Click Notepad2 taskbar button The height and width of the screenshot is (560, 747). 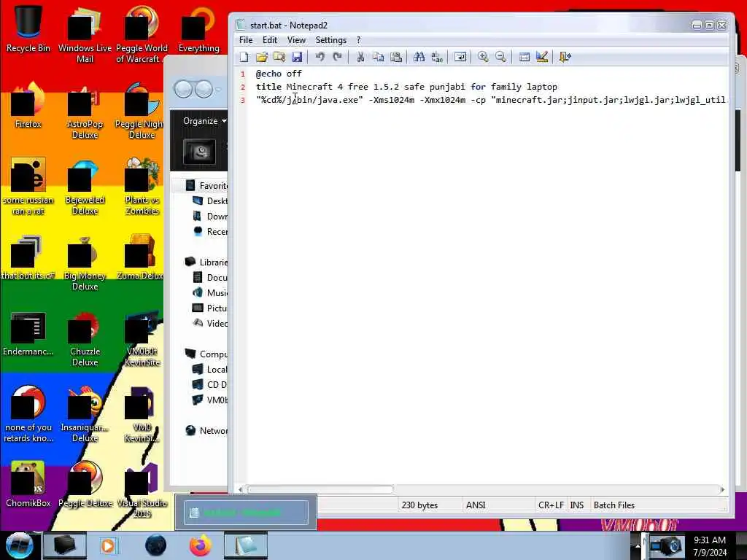click(x=245, y=545)
